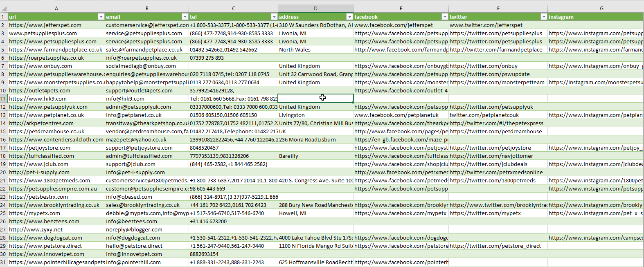Select the 310 W Saunders Rd address cell
644x267 pixels.
[x=315, y=25]
